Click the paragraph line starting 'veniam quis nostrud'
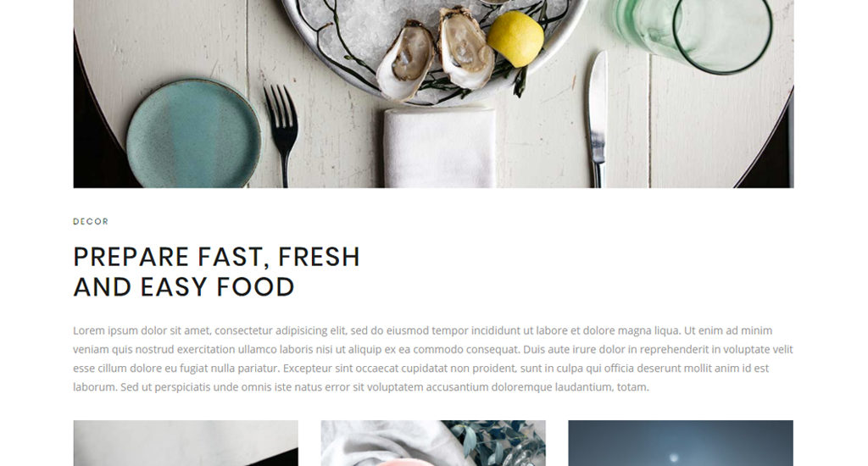Viewport: 868px width, 466px height. click(x=433, y=349)
